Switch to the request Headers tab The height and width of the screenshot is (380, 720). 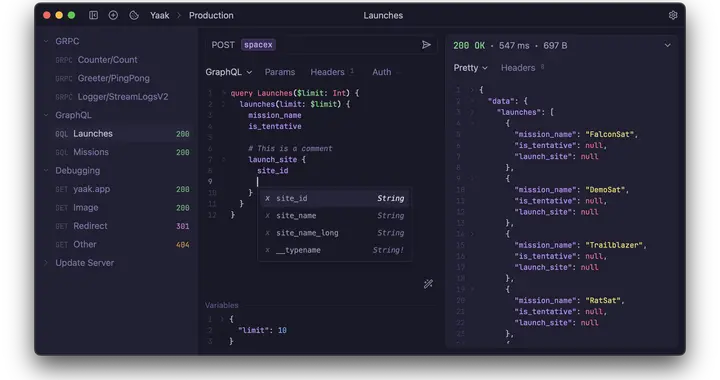coord(327,72)
